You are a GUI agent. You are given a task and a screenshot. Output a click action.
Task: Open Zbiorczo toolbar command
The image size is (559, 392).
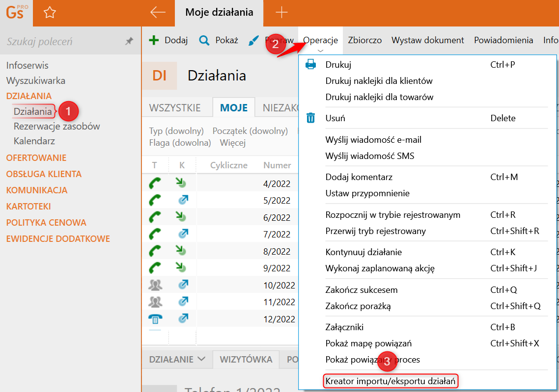point(364,40)
